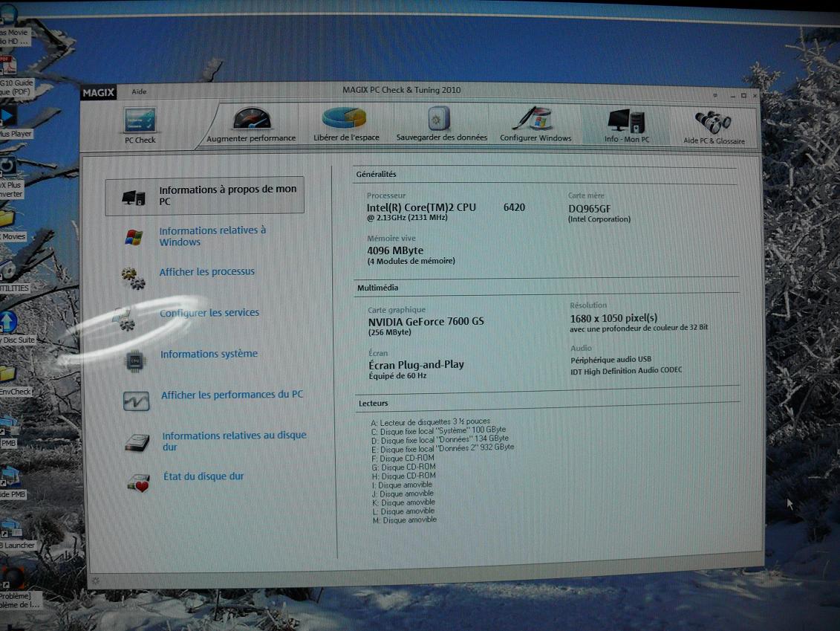This screenshot has height=631, width=840.
Task: Click the Configurer Windows paintbrush icon
Action: (532, 118)
